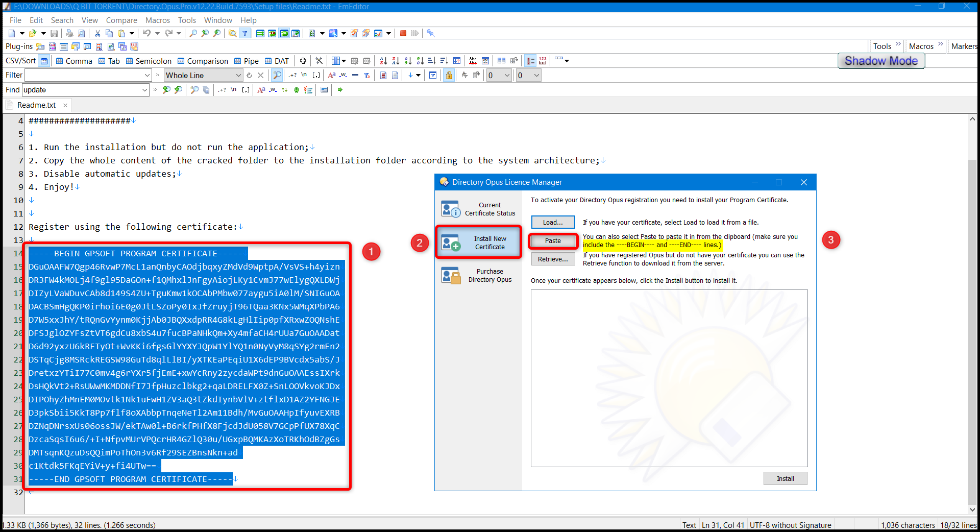Click Shadow Mode button
The width and height of the screenshot is (980, 532).
pyautogui.click(x=881, y=61)
